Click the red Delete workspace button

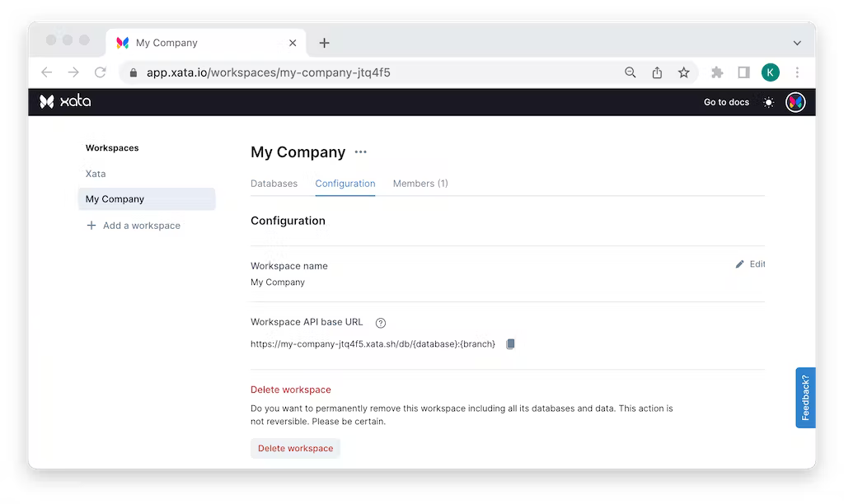point(296,448)
